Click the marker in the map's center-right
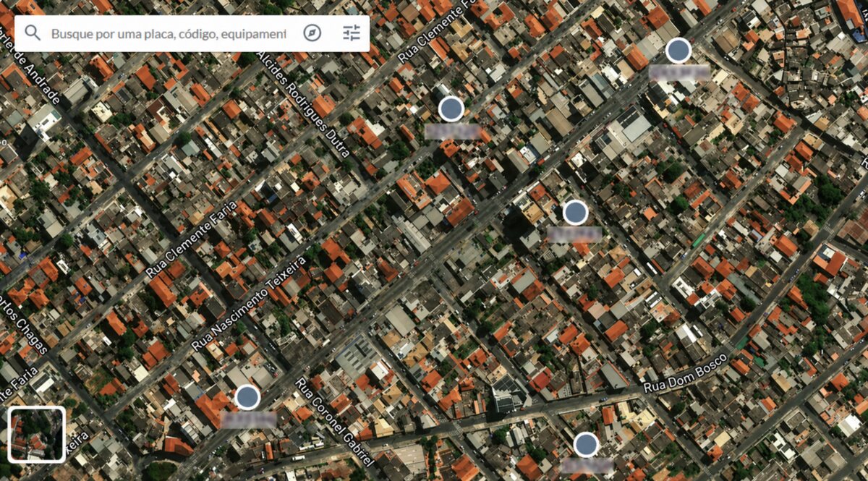 click(575, 213)
